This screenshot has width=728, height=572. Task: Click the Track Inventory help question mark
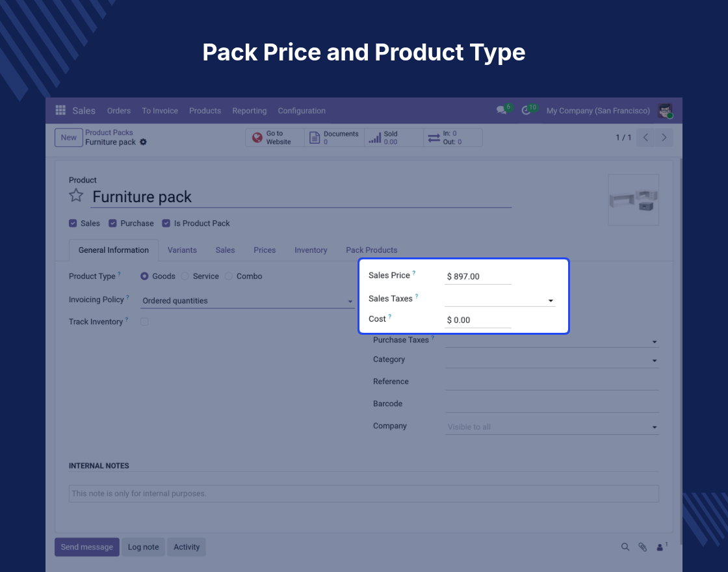click(126, 319)
